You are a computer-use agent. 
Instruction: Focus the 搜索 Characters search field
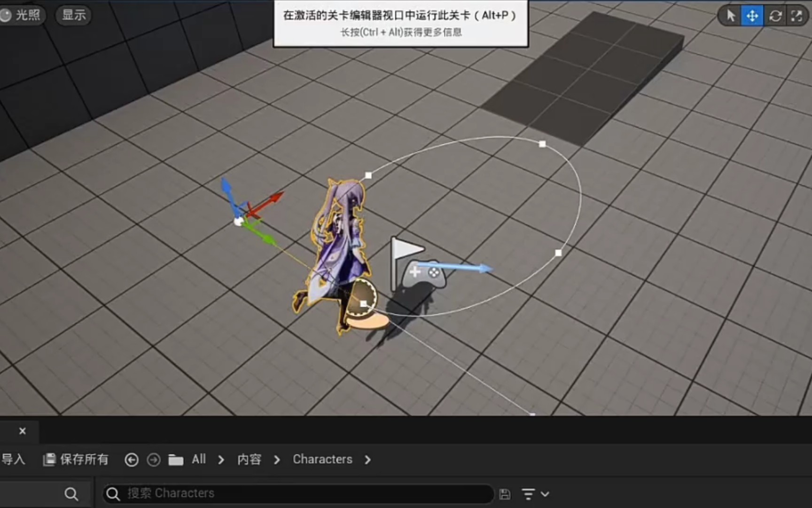(298, 493)
